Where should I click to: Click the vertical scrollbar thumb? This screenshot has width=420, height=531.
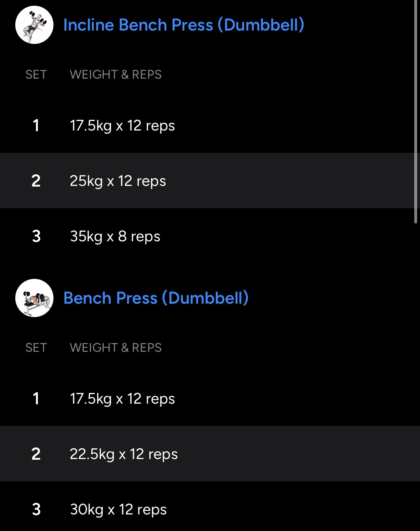coord(416,111)
